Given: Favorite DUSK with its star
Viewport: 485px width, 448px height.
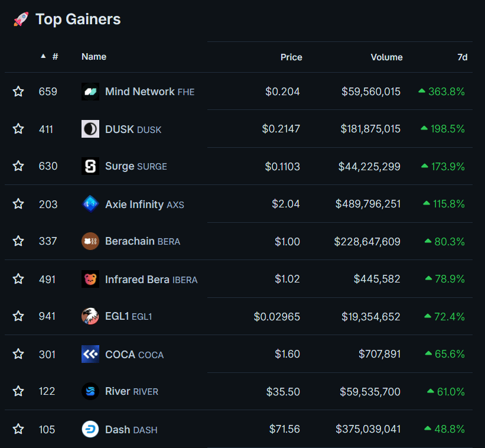Looking at the screenshot, I should pos(18,129).
